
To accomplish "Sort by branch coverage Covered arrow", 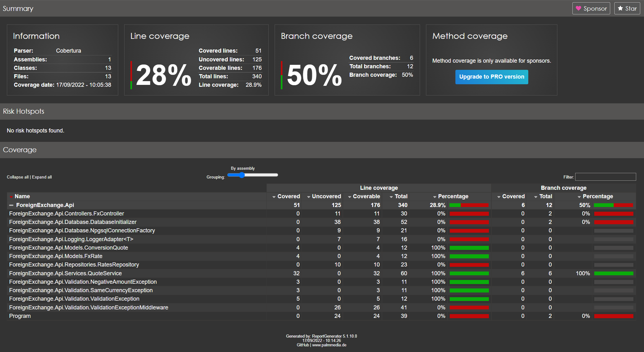I will click(x=499, y=197).
